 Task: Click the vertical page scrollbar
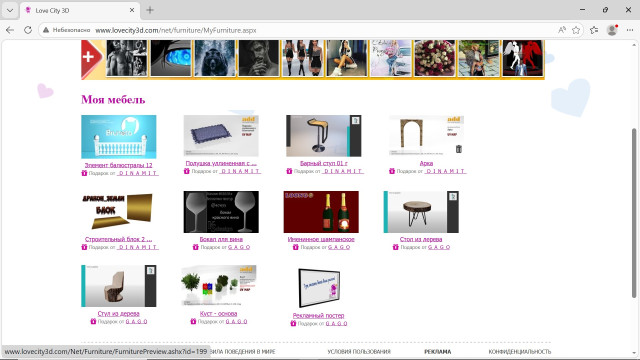(x=634, y=213)
